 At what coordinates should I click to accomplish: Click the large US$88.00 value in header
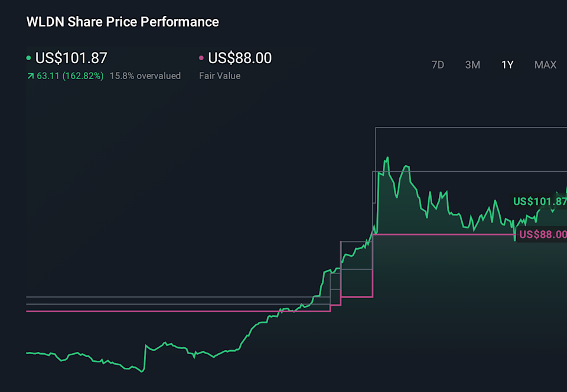tap(240, 58)
